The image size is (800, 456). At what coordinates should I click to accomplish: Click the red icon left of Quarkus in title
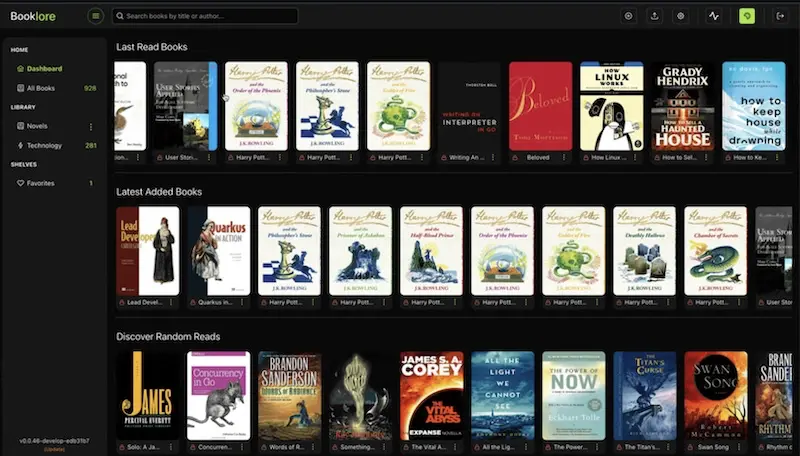point(193,302)
